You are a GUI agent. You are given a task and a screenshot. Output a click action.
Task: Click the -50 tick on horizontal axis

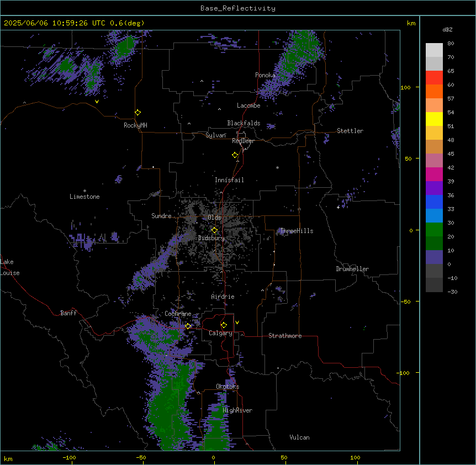[x=141, y=458]
